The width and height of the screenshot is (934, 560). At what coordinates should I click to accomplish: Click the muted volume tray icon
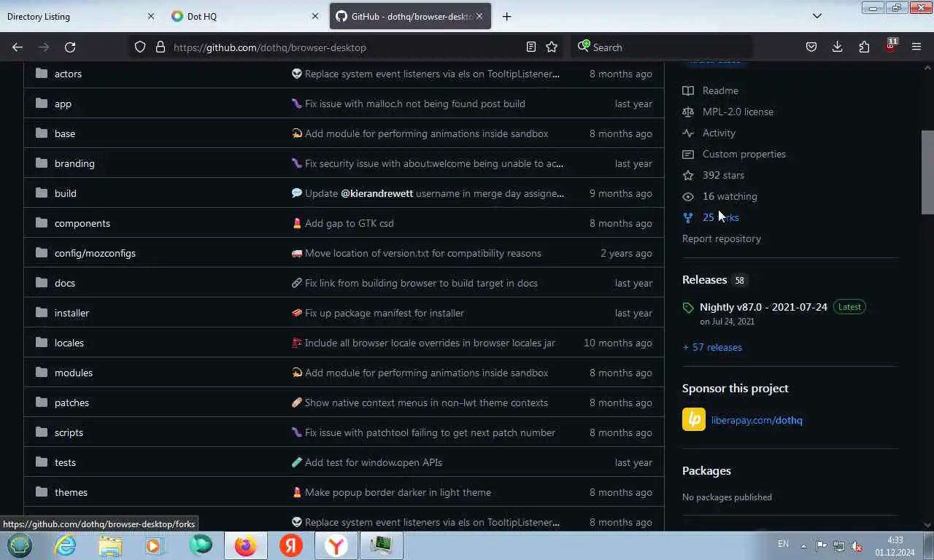(x=857, y=545)
